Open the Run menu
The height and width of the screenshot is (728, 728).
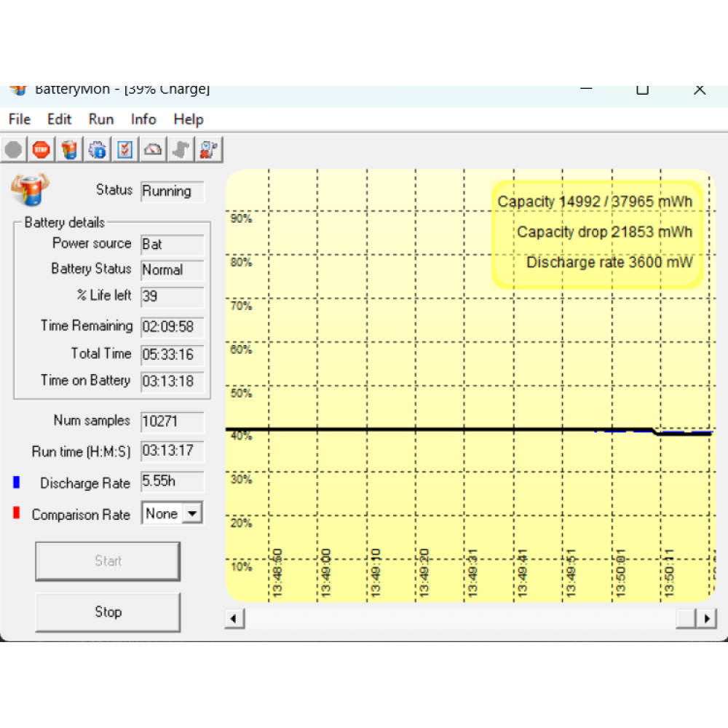click(x=101, y=119)
